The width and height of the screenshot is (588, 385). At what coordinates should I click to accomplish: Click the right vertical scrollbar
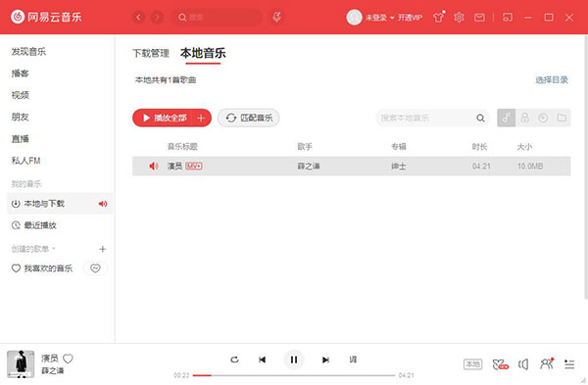pyautogui.click(x=585, y=168)
